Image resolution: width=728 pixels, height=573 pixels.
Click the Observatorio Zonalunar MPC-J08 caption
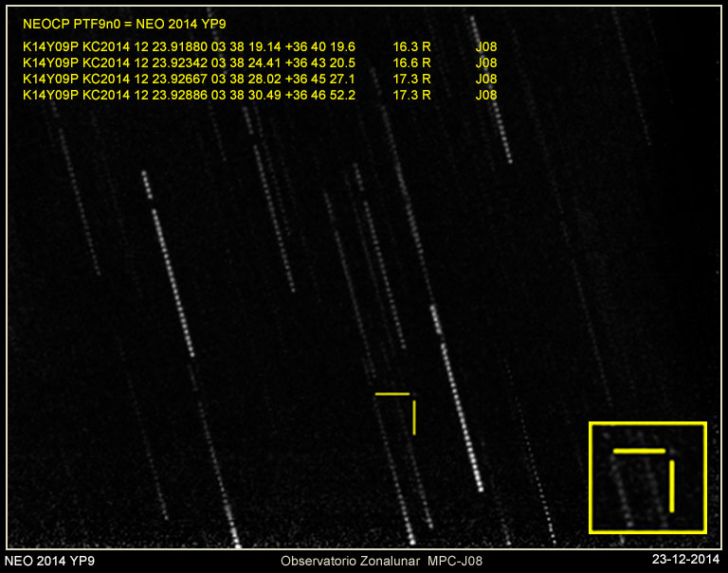(380, 562)
